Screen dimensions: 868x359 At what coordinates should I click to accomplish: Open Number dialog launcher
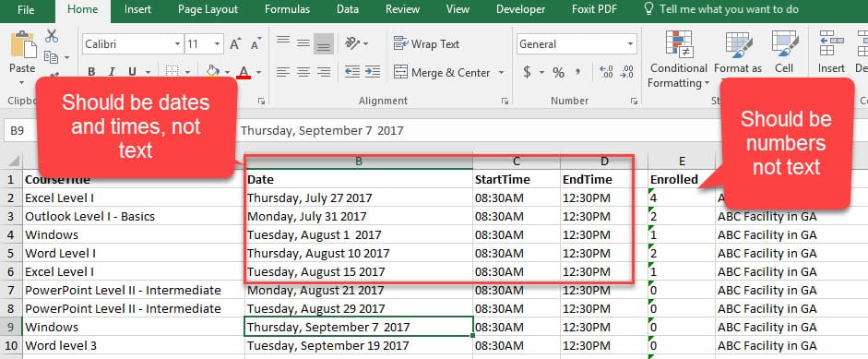634,101
